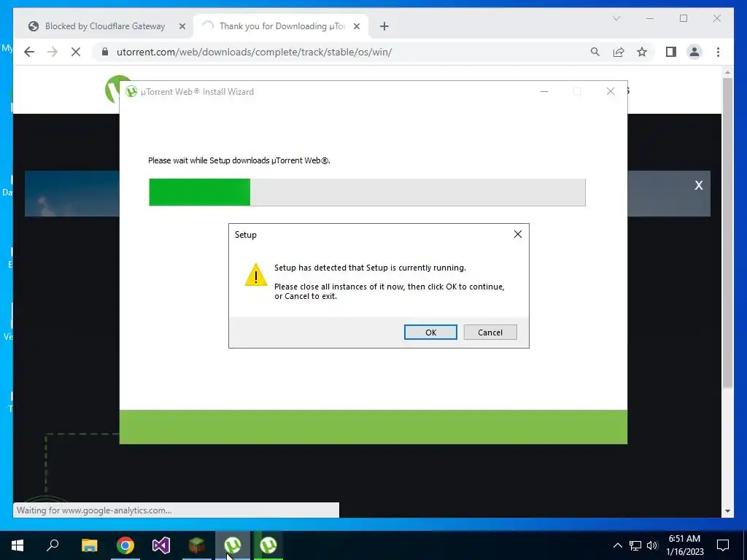
Task: Open Visual Studio from taskbar
Action: click(x=161, y=545)
